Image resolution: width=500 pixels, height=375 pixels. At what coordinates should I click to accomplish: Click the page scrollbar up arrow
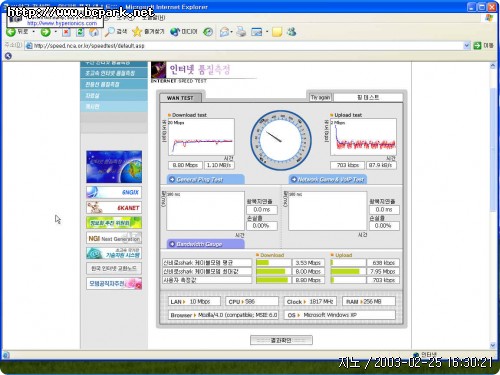tap(493, 66)
